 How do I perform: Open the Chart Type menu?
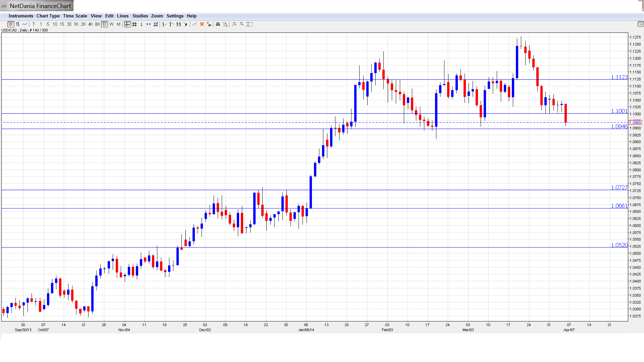coord(48,16)
